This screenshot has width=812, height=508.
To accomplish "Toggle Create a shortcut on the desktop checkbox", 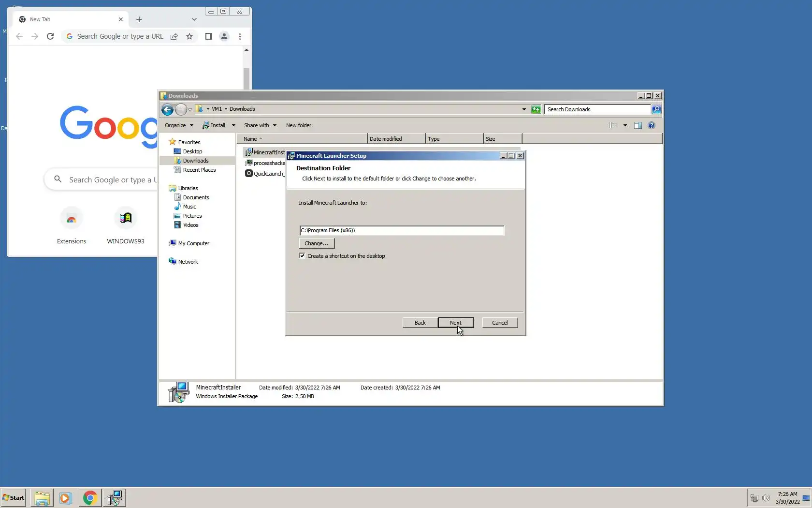I will tap(302, 256).
